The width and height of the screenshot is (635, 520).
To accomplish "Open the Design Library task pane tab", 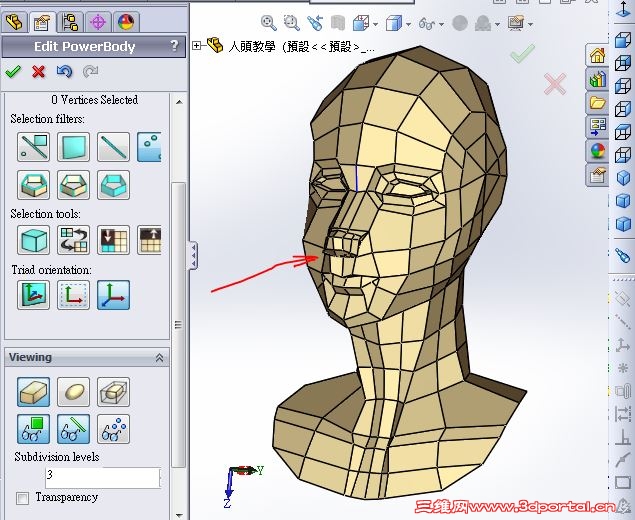I will click(x=597, y=79).
